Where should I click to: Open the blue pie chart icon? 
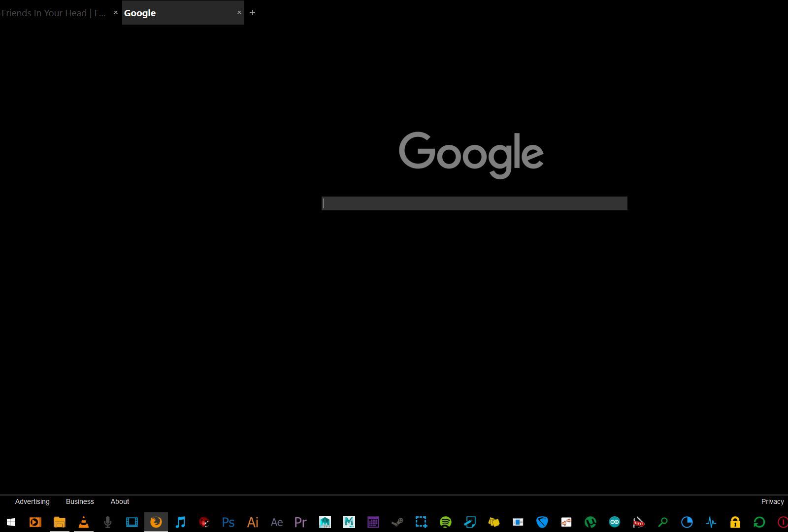click(x=687, y=522)
